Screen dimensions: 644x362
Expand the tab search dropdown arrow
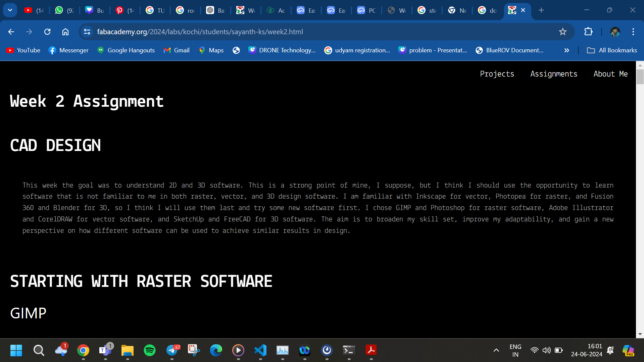(x=10, y=10)
